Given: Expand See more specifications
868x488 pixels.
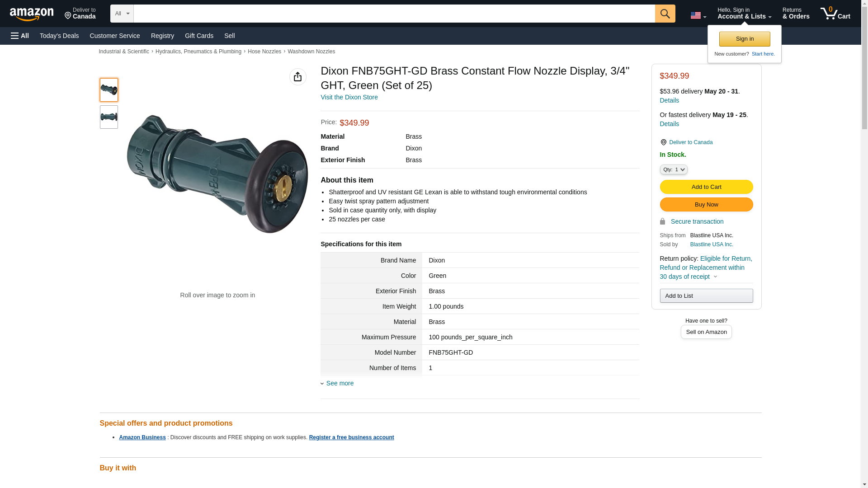Looking at the screenshot, I should [x=340, y=383].
